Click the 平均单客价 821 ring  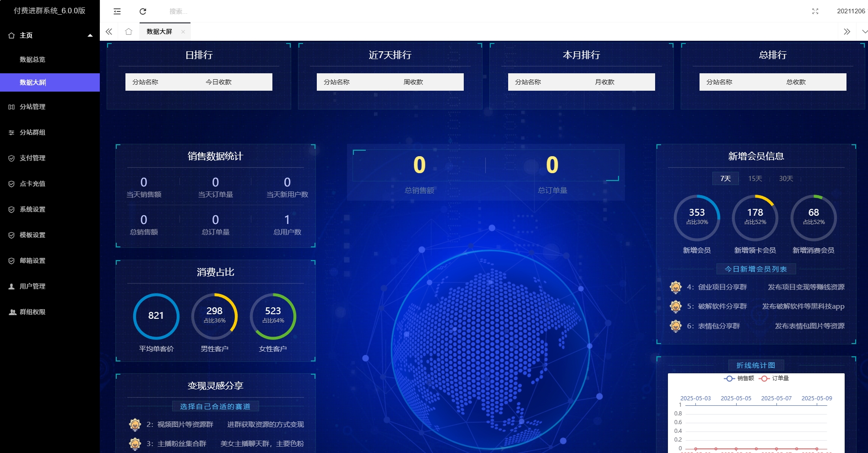click(156, 316)
